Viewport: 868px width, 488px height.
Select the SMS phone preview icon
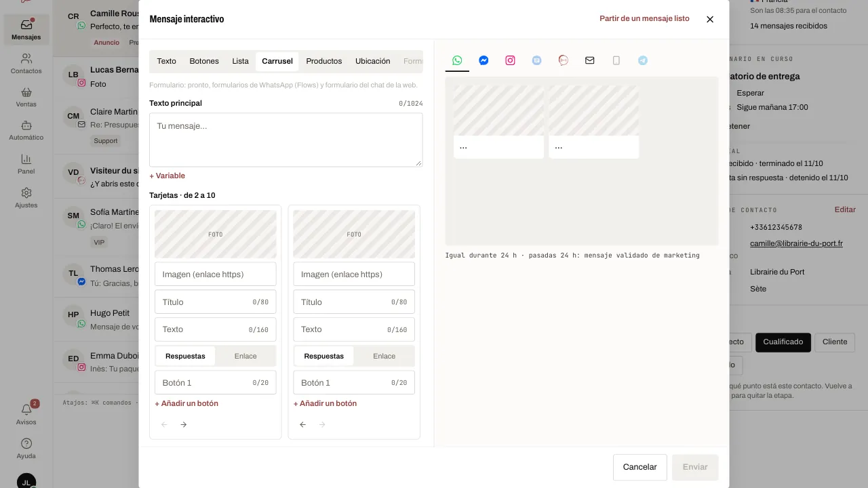coord(616,60)
